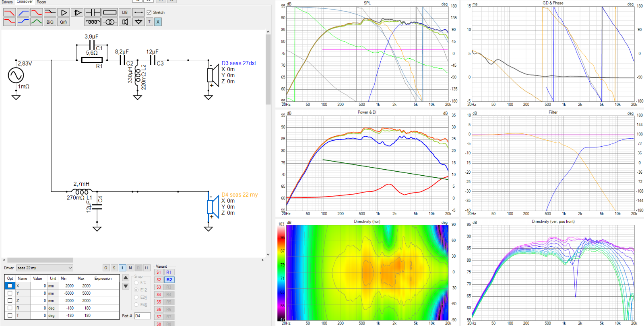Open the component LIB library
Screen dimensions: 644x326
125,12
